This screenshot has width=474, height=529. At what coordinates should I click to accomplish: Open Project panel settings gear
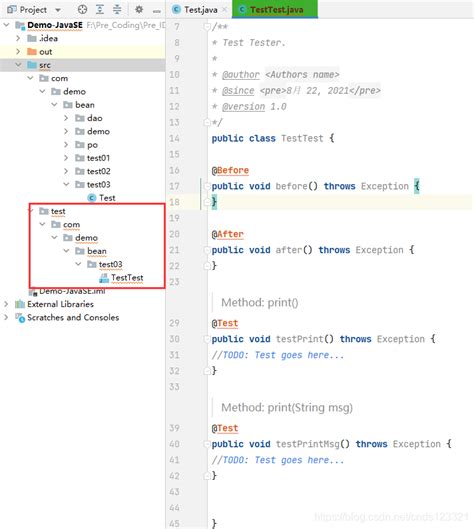(x=139, y=9)
